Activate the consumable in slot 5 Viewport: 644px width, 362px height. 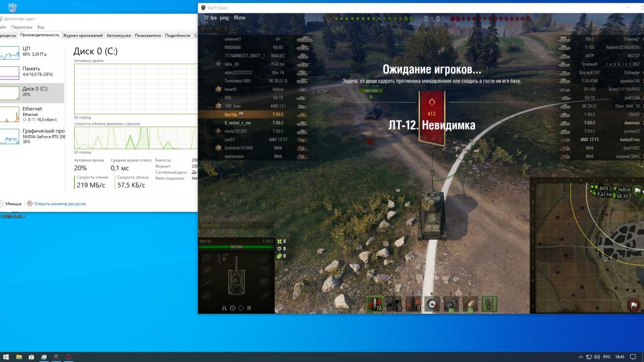451,304
